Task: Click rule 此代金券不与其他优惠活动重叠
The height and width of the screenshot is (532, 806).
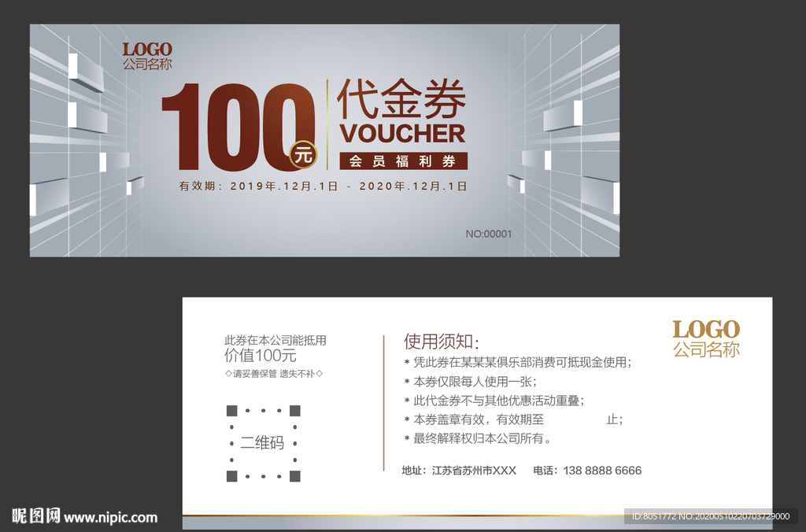Action: tap(494, 401)
